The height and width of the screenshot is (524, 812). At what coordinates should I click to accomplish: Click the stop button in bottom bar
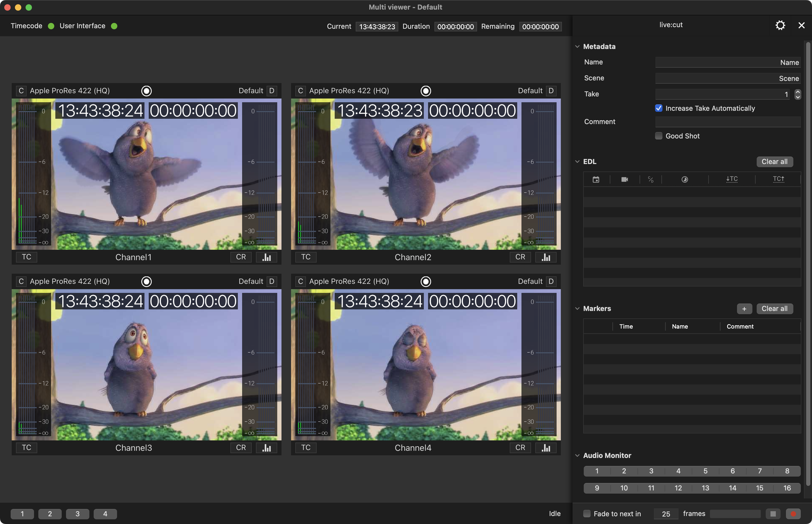(773, 514)
